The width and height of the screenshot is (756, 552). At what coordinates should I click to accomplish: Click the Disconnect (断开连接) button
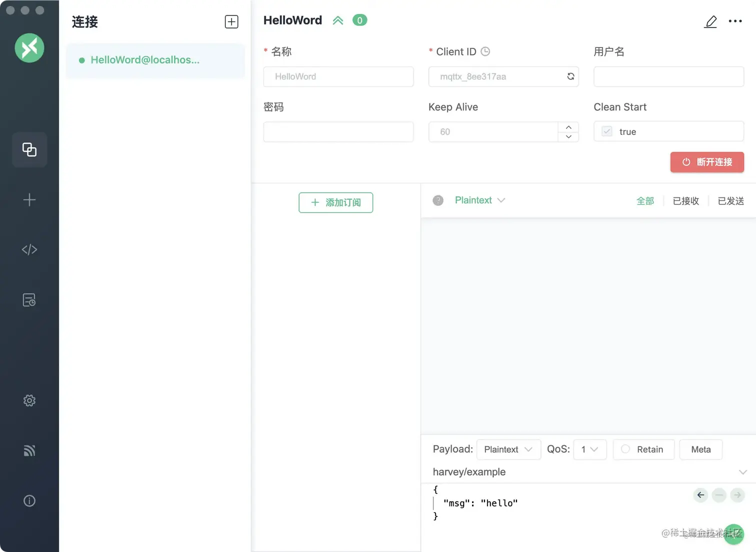click(707, 162)
